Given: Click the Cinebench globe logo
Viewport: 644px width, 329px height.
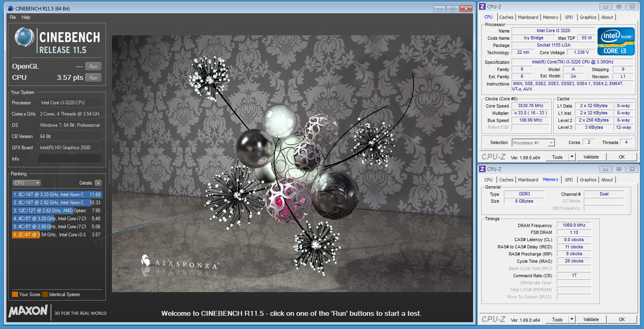Looking at the screenshot, I should click(x=24, y=37).
